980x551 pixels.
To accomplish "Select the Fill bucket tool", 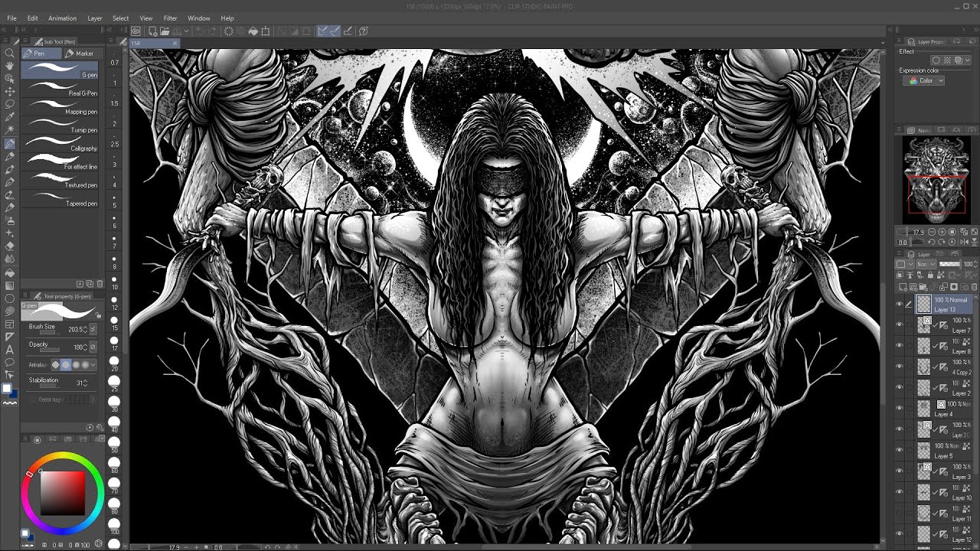I will pyautogui.click(x=10, y=272).
